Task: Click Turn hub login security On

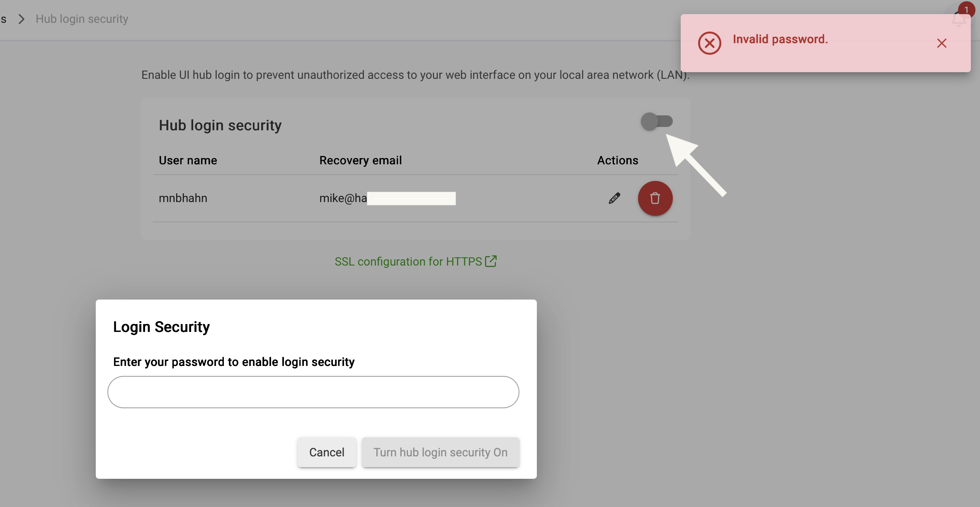Action: click(x=440, y=452)
